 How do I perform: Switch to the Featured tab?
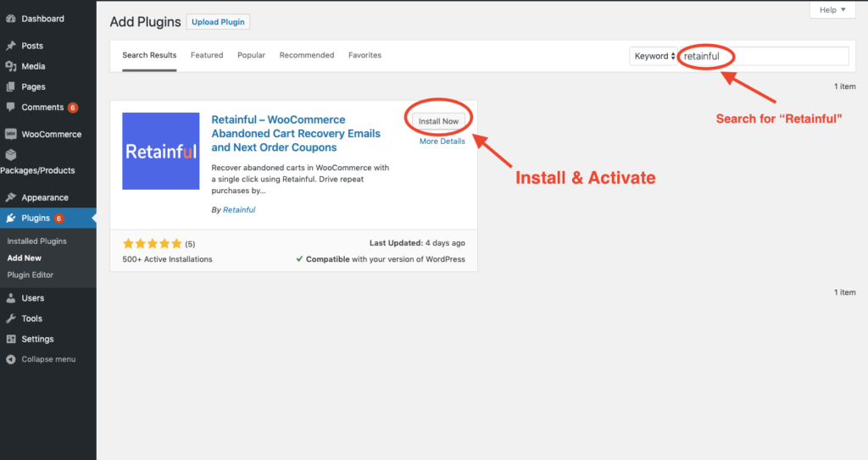(207, 55)
